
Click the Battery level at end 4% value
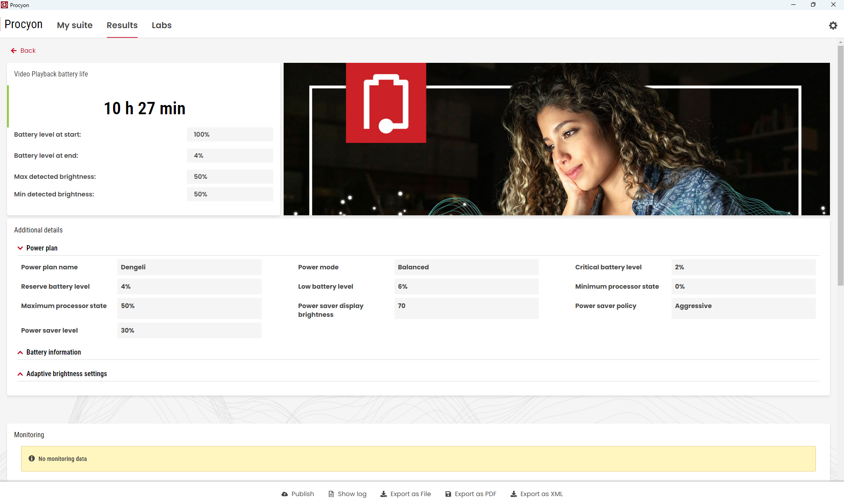pos(230,156)
